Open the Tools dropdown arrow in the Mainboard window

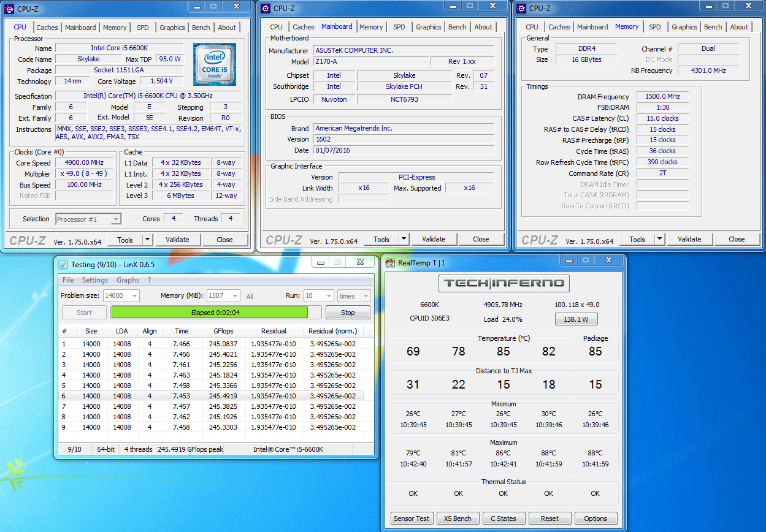(x=404, y=239)
